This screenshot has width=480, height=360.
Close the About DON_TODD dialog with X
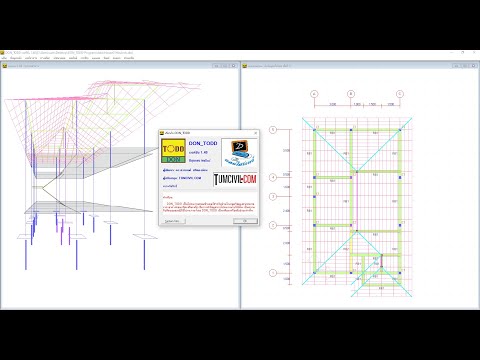point(256,133)
